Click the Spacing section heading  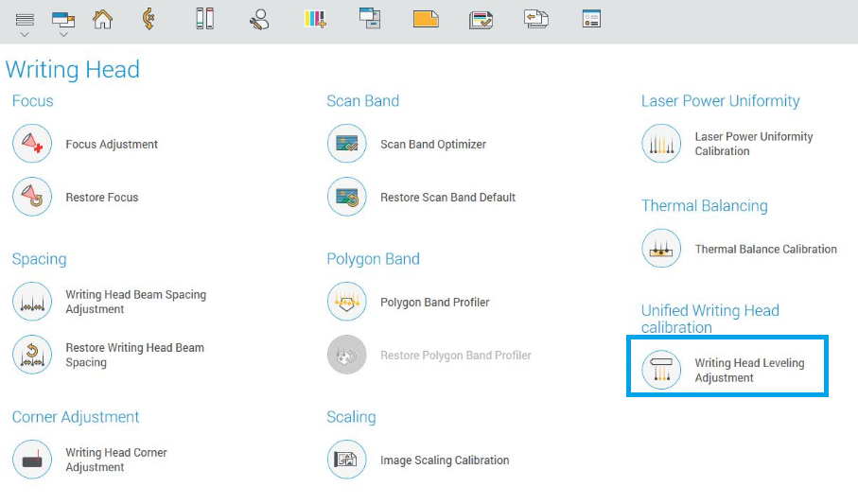[40, 259]
